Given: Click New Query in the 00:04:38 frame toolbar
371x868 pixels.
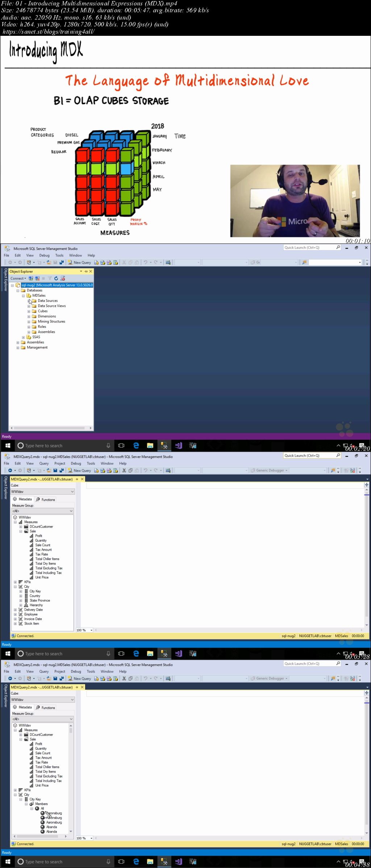Looking at the screenshot, I should 79,678.
